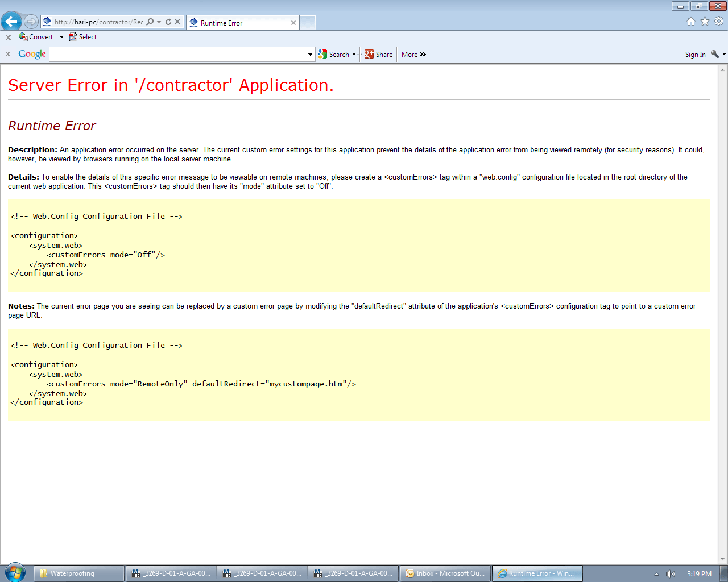Click the italic Runtime Error heading
728x582 pixels.
(52, 126)
